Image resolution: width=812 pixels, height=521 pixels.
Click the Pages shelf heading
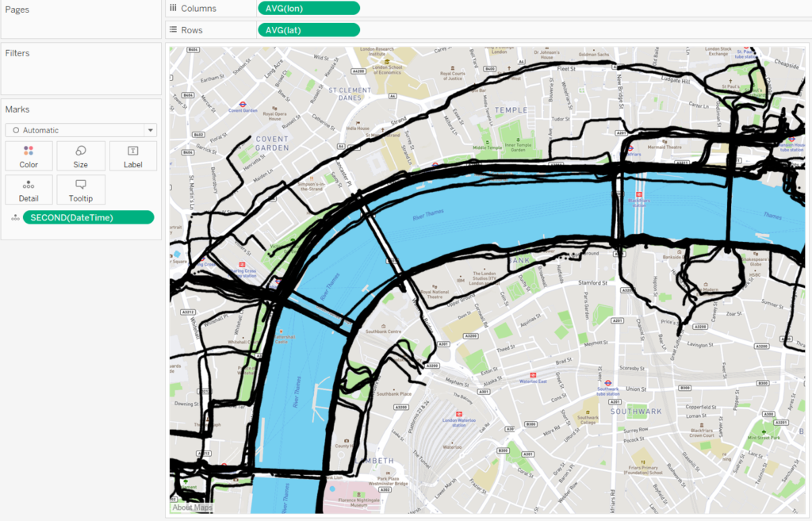click(17, 10)
